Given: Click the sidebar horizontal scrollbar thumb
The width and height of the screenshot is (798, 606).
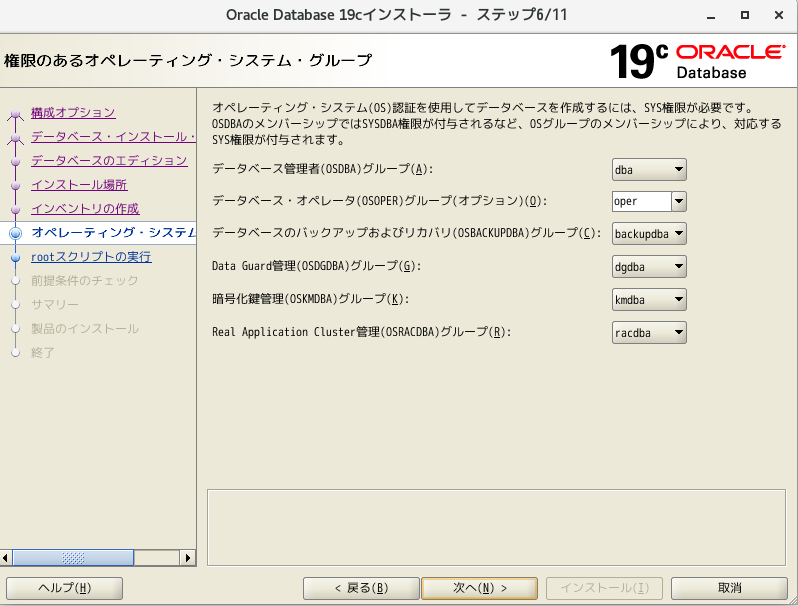Looking at the screenshot, I should coord(73,558).
